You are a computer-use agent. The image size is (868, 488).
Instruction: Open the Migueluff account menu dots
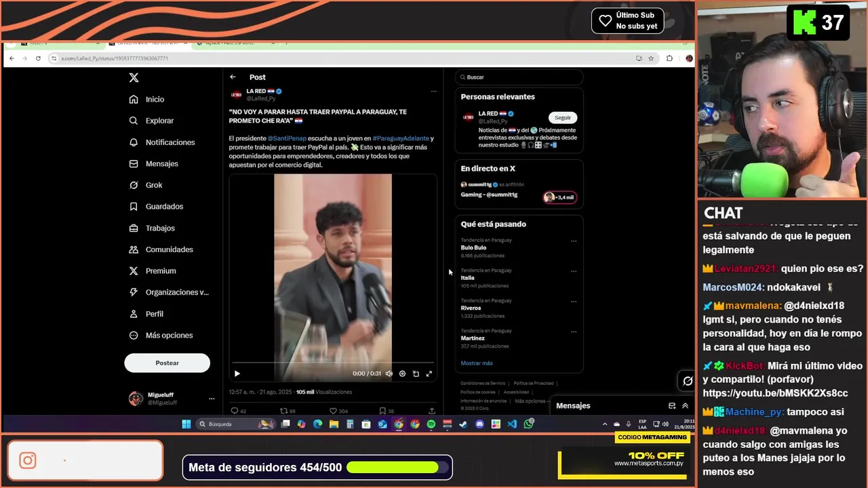point(212,399)
